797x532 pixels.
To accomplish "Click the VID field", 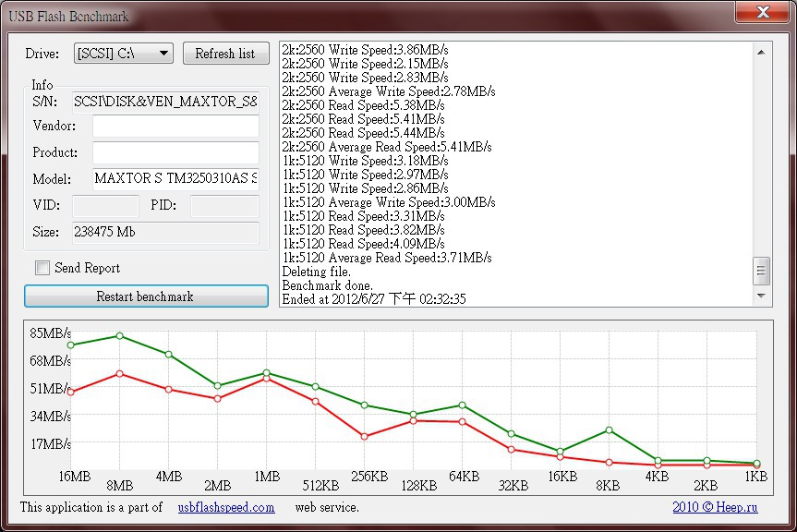I will pos(104,206).
